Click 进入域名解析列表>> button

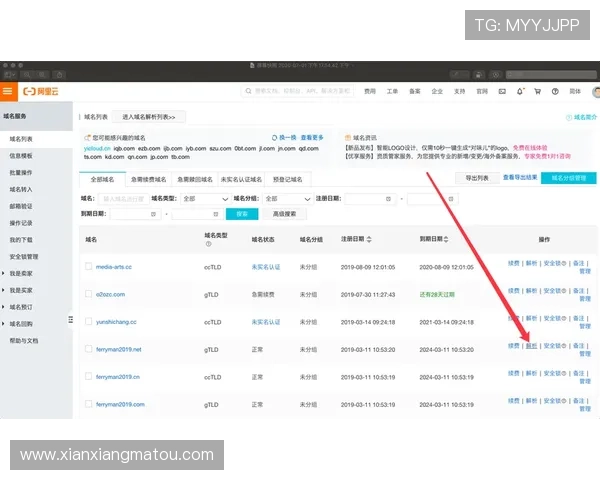149,117
